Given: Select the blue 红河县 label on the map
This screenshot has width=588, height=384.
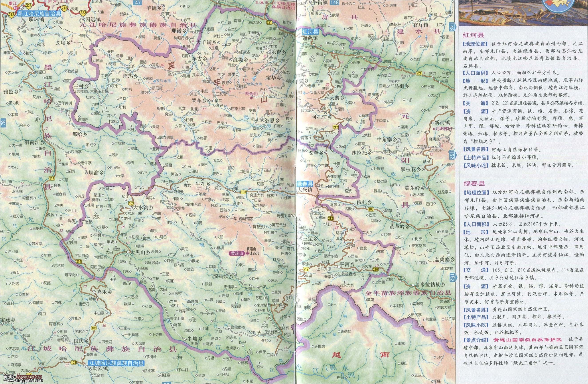Looking at the screenshot, I should coord(311,32).
